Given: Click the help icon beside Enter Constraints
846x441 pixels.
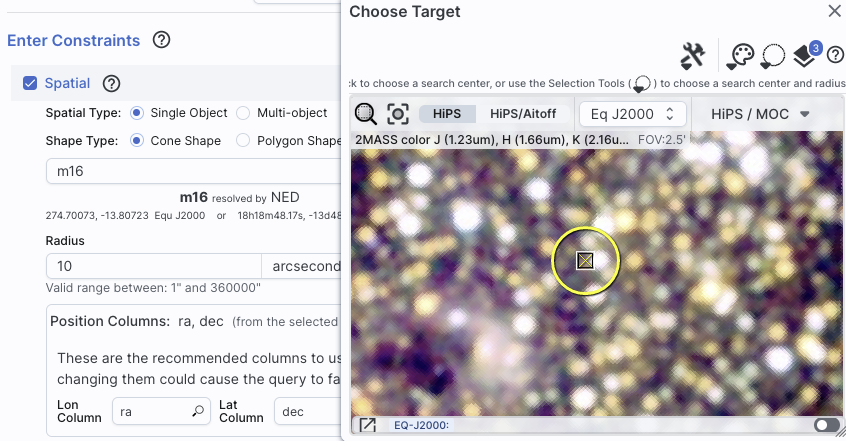Looking at the screenshot, I should point(161,39).
